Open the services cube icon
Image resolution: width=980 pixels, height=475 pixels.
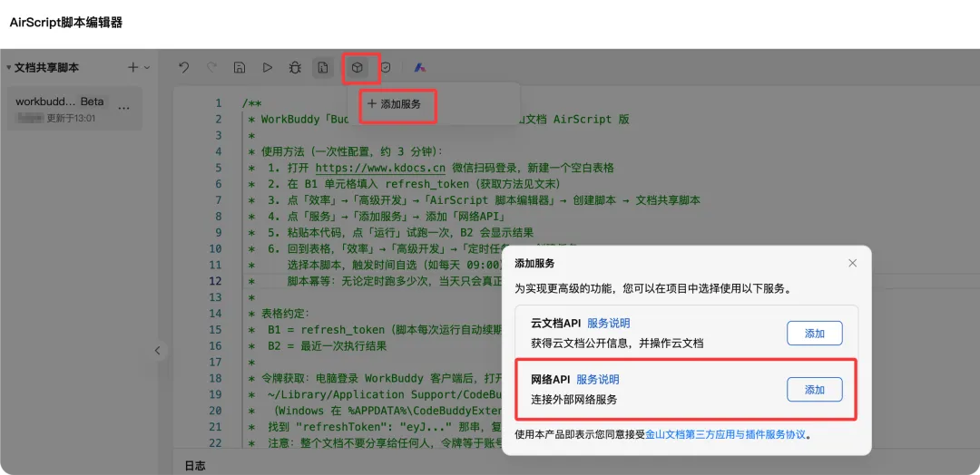click(357, 67)
